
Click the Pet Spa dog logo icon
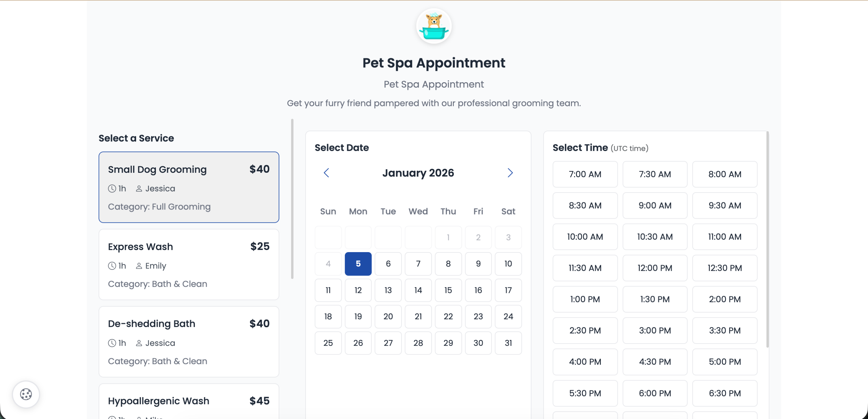point(434,26)
